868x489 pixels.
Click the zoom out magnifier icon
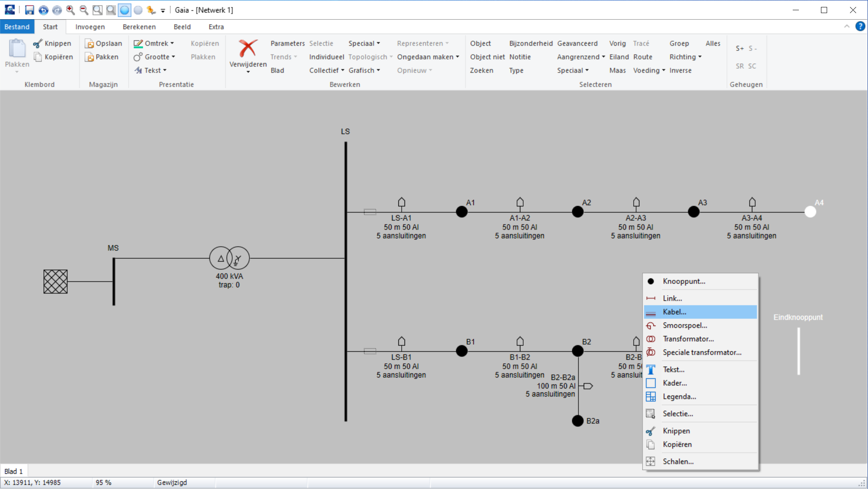point(84,10)
